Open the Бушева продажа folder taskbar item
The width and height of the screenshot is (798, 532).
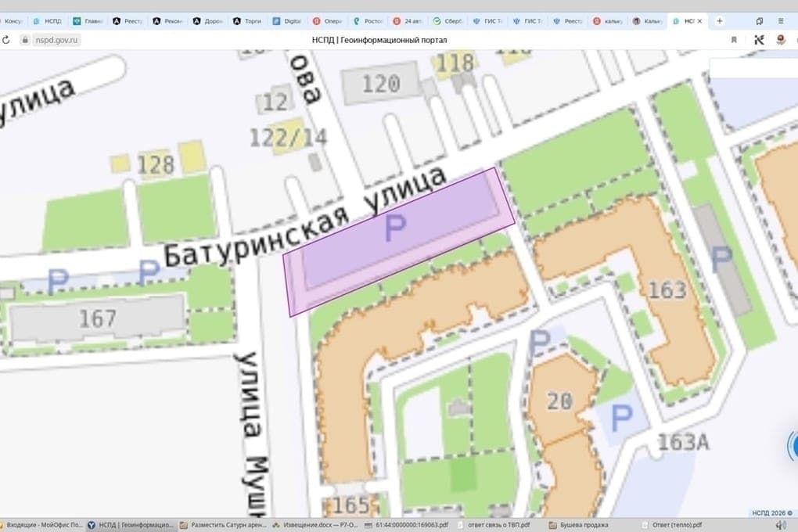(x=579, y=525)
